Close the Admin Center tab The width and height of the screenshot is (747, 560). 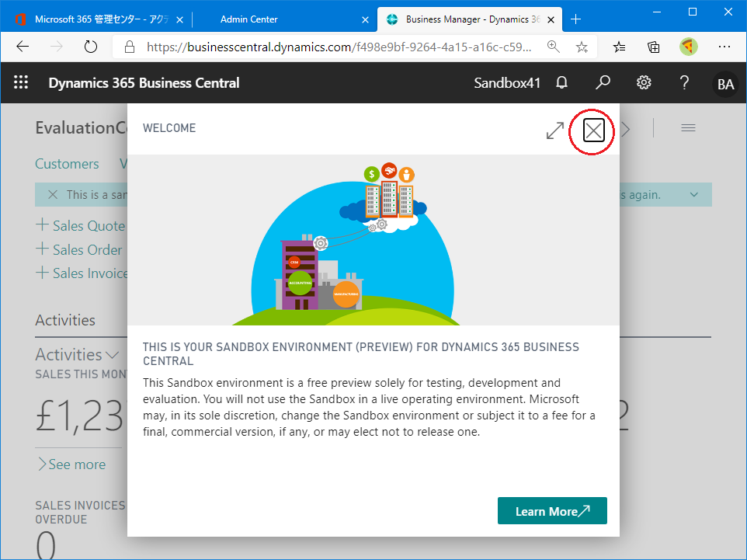[365, 19]
